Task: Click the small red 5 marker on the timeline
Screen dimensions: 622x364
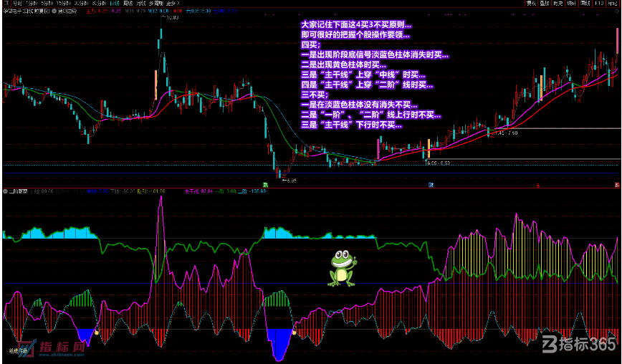Action: click(538, 185)
